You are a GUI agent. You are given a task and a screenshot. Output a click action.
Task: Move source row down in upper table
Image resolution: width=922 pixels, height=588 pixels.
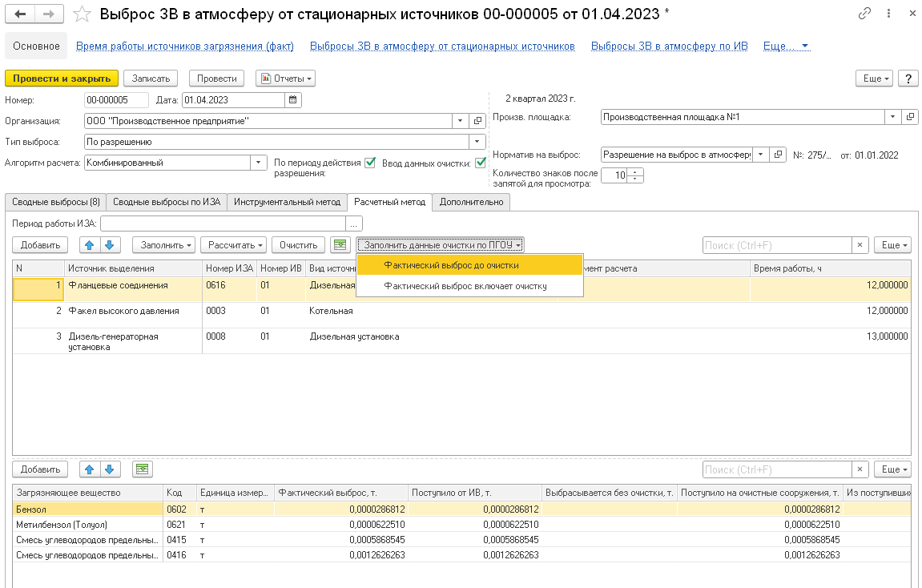coord(110,245)
